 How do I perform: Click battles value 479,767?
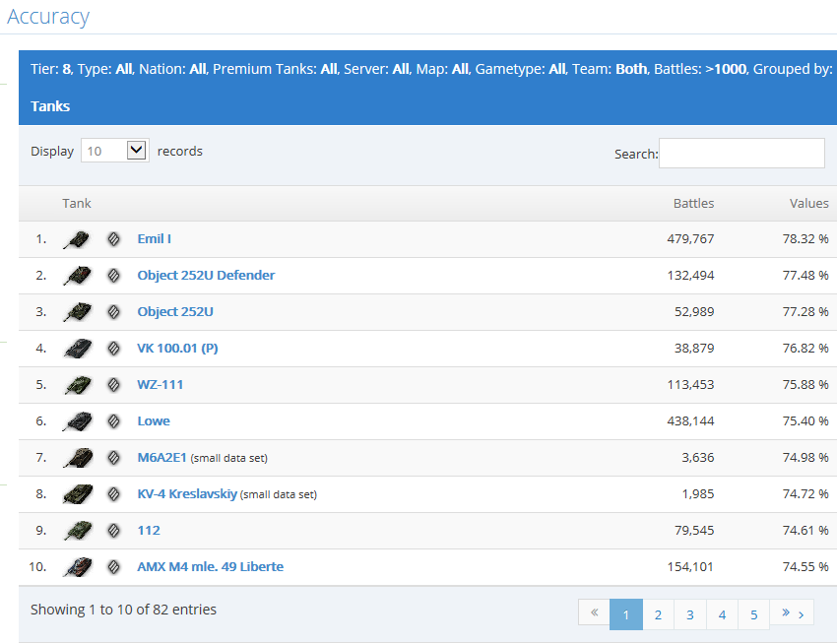tap(690, 238)
